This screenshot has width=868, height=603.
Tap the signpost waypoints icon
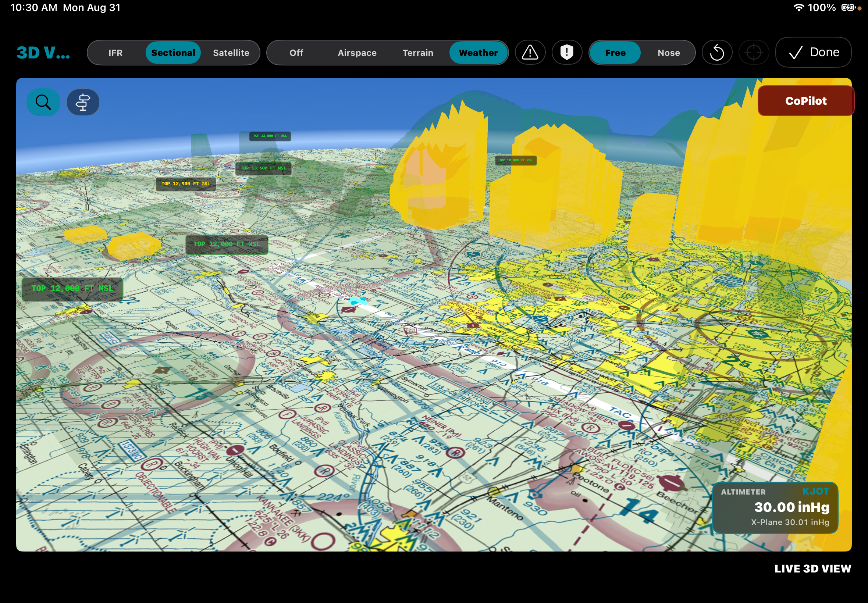(x=83, y=102)
